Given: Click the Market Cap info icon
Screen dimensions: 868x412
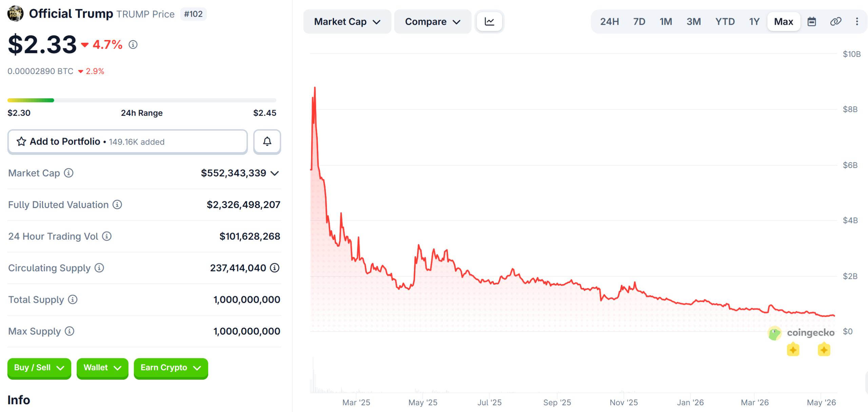Looking at the screenshot, I should tap(69, 173).
